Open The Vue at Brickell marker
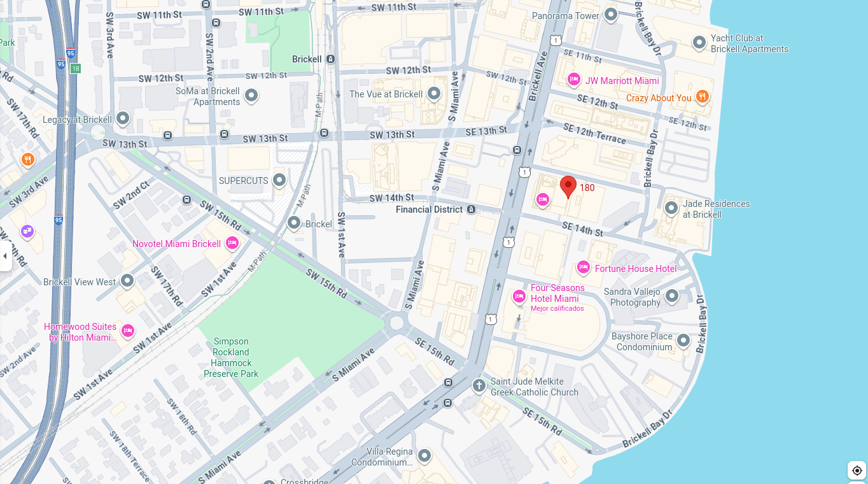The width and height of the screenshot is (868, 484). (434, 94)
